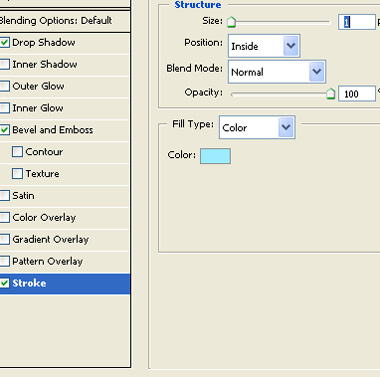Select the Pattern Overlay style label
The width and height of the screenshot is (380, 377).
47,261
